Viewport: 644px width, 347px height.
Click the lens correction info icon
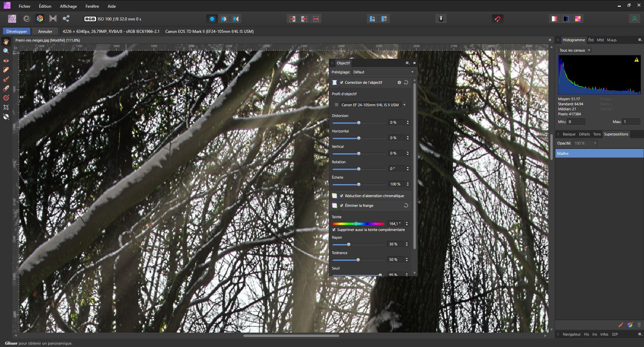[399, 82]
